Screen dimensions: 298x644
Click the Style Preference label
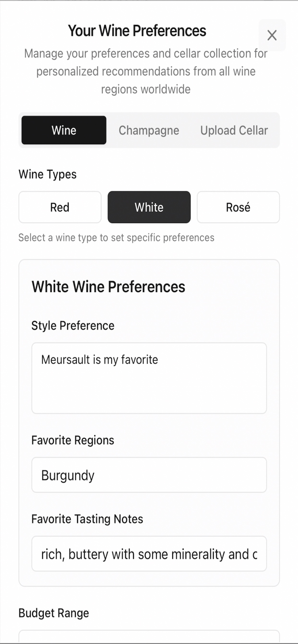pyautogui.click(x=73, y=326)
